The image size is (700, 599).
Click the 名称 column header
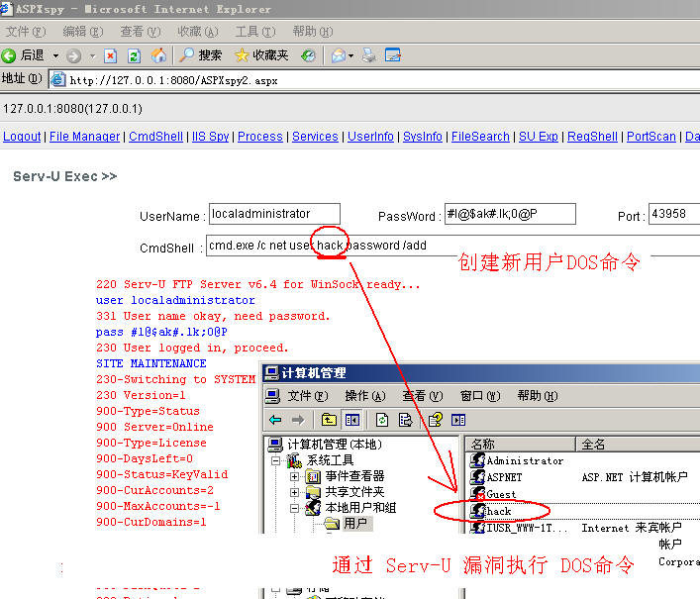click(x=521, y=445)
